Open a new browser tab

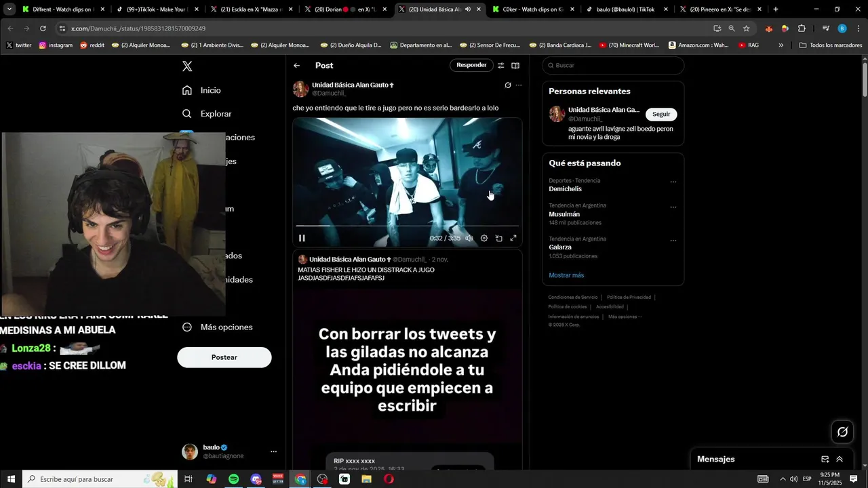point(776,9)
